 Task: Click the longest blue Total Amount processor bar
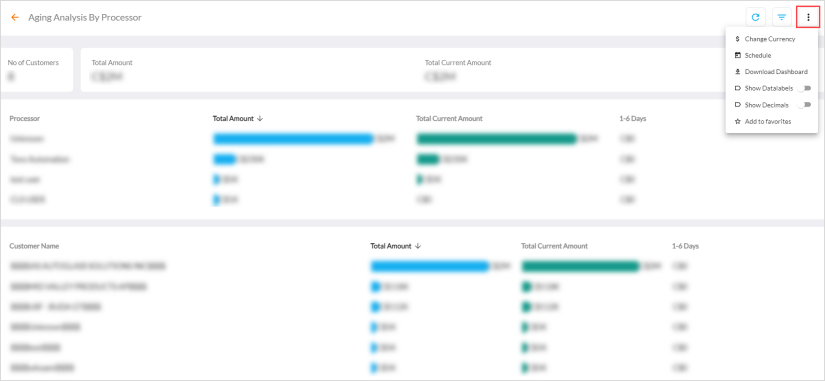[x=293, y=139]
